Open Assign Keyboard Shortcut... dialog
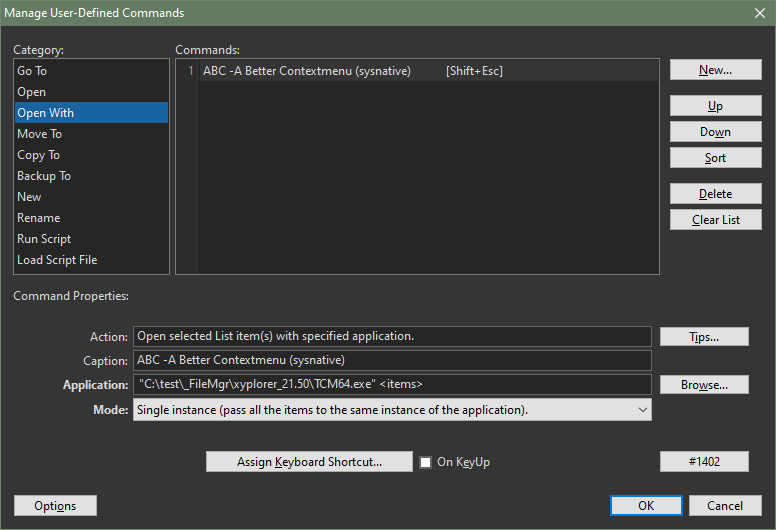The height and width of the screenshot is (530, 776). pyautogui.click(x=309, y=462)
